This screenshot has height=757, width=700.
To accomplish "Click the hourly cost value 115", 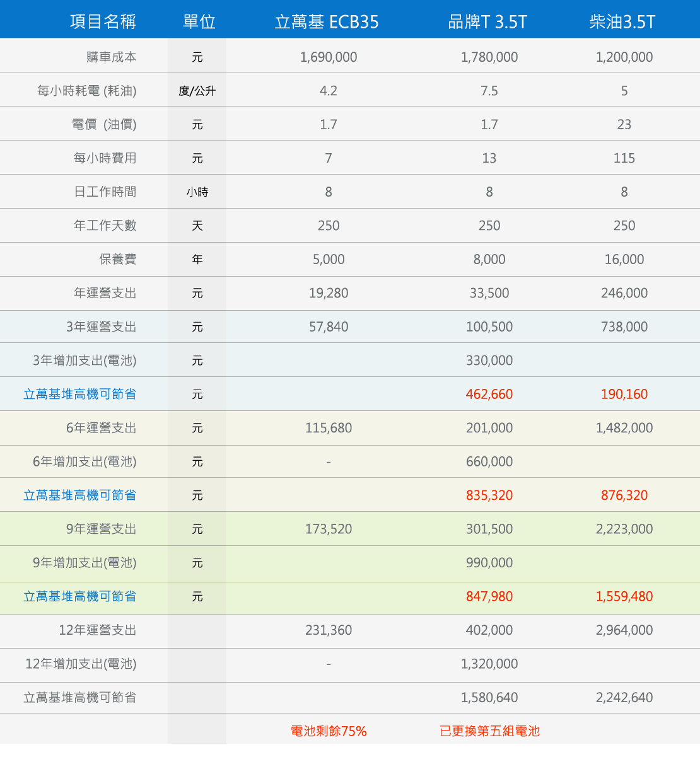I will pyautogui.click(x=624, y=158).
